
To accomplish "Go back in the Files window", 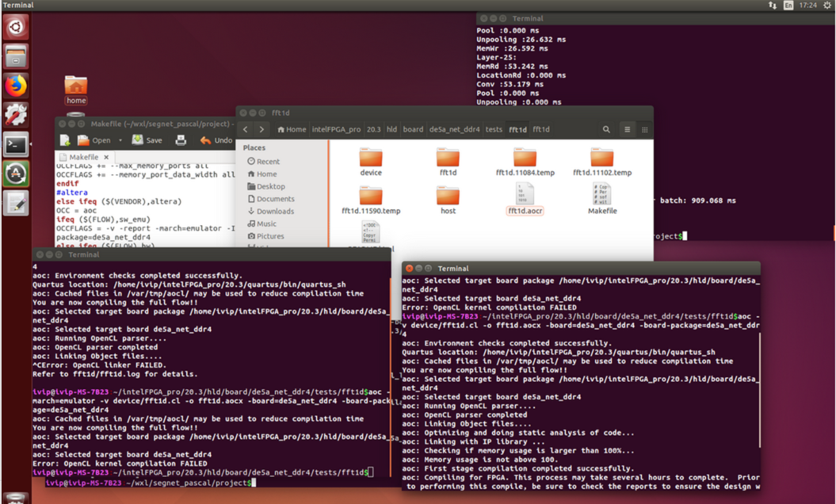I will point(246,129).
